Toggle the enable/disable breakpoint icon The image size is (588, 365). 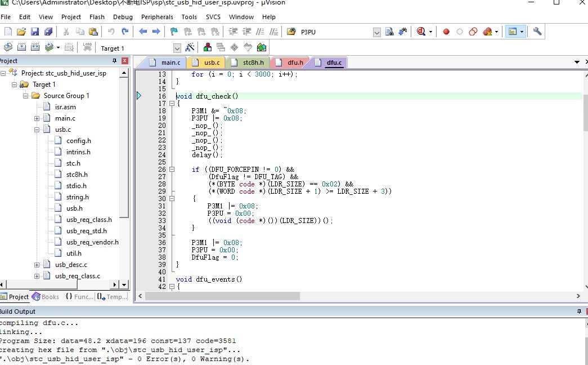coord(460,32)
